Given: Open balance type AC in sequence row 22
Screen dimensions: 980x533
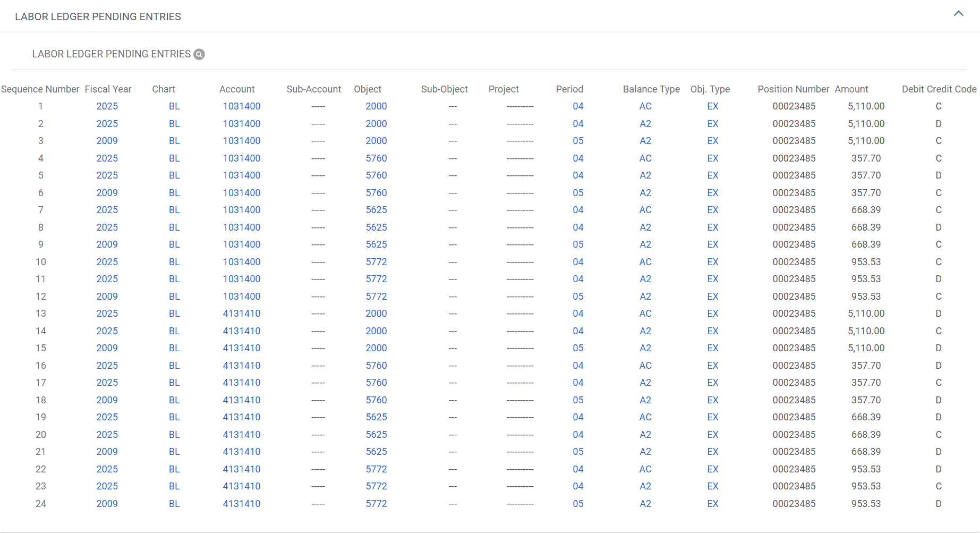Looking at the screenshot, I should (645, 469).
